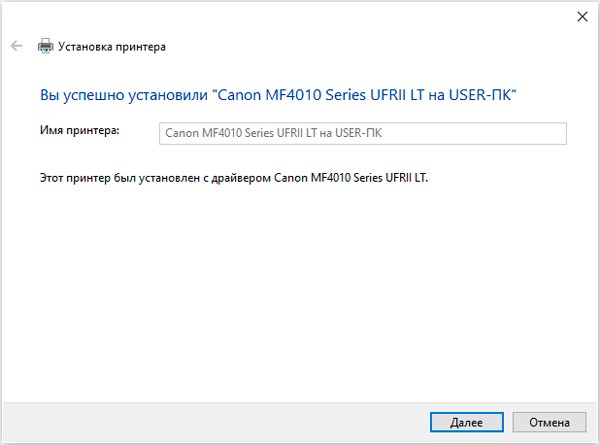600x445 pixels.
Task: Click the empty right end of the name field
Action: [x=474, y=133]
